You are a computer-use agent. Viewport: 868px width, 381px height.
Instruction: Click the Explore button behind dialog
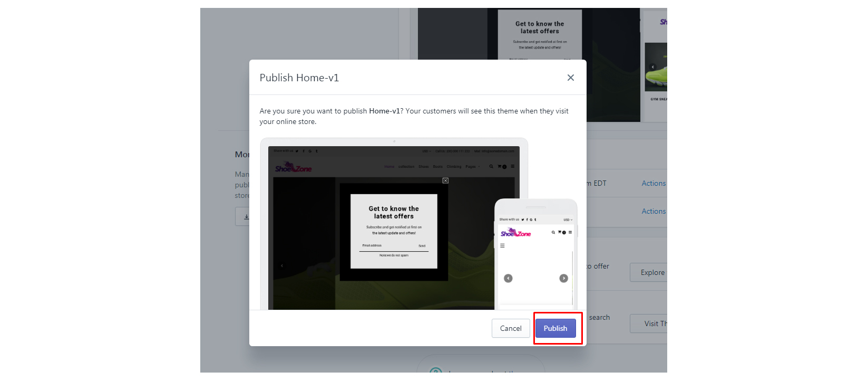click(651, 272)
